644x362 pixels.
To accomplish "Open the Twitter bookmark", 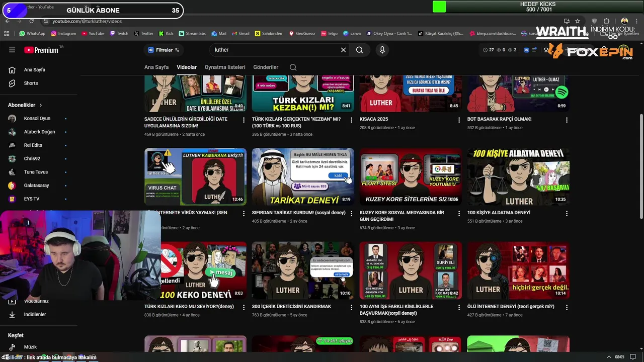I will (143, 34).
